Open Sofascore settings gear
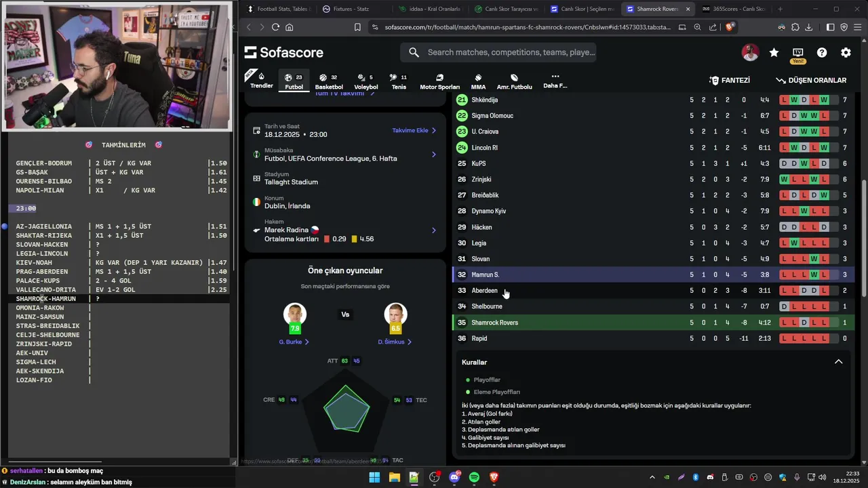The height and width of the screenshot is (488, 868). coord(846,52)
